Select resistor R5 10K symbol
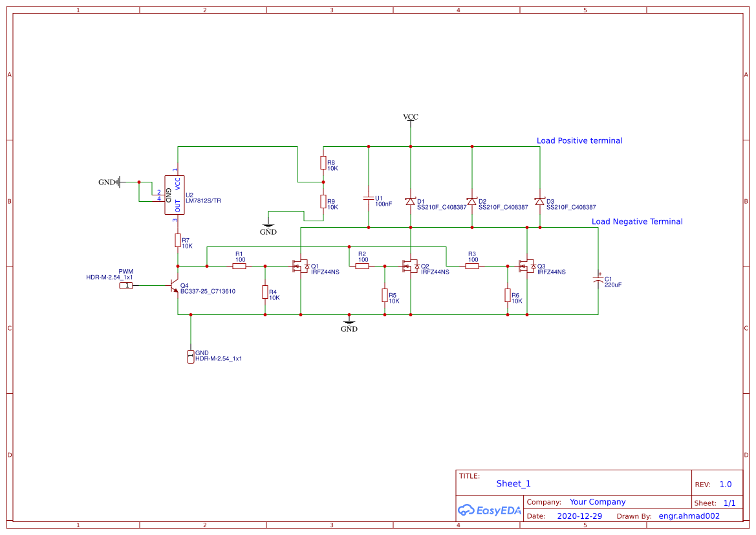The image size is (756, 535). 383,296
